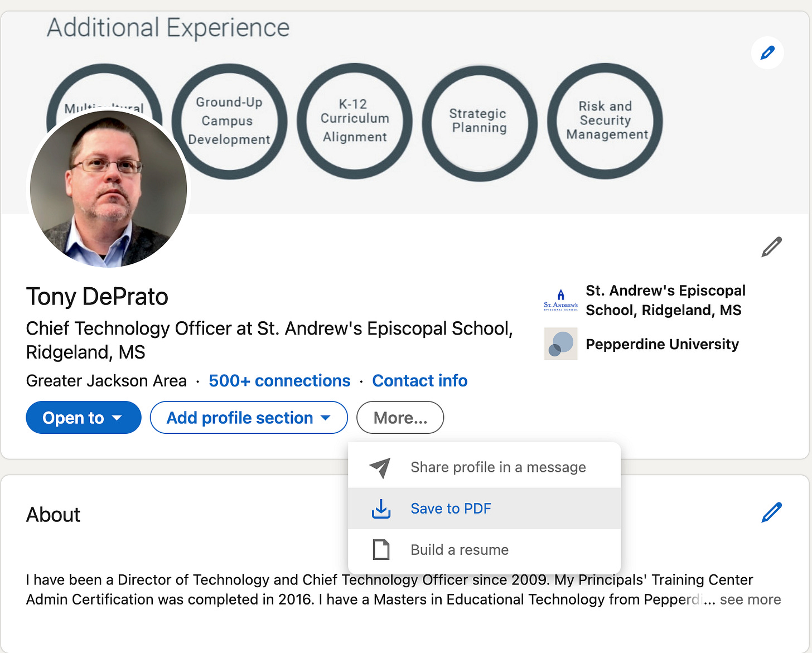Click the About section heading
The width and height of the screenshot is (812, 653).
click(x=54, y=515)
